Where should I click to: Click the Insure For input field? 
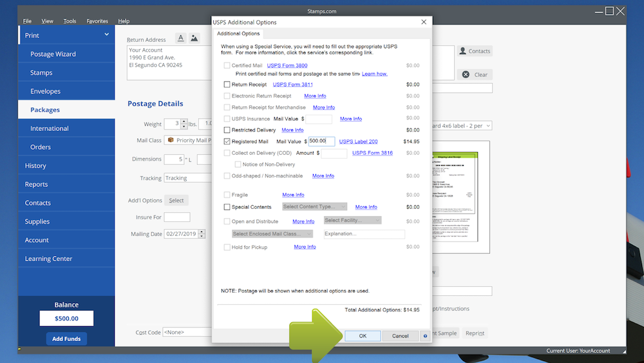pos(176,217)
